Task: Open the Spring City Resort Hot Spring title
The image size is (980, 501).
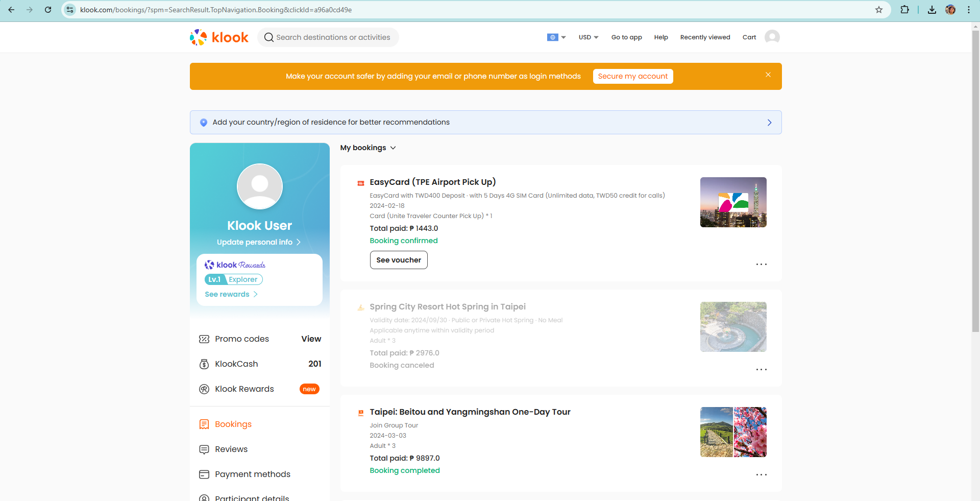Action: (x=448, y=307)
